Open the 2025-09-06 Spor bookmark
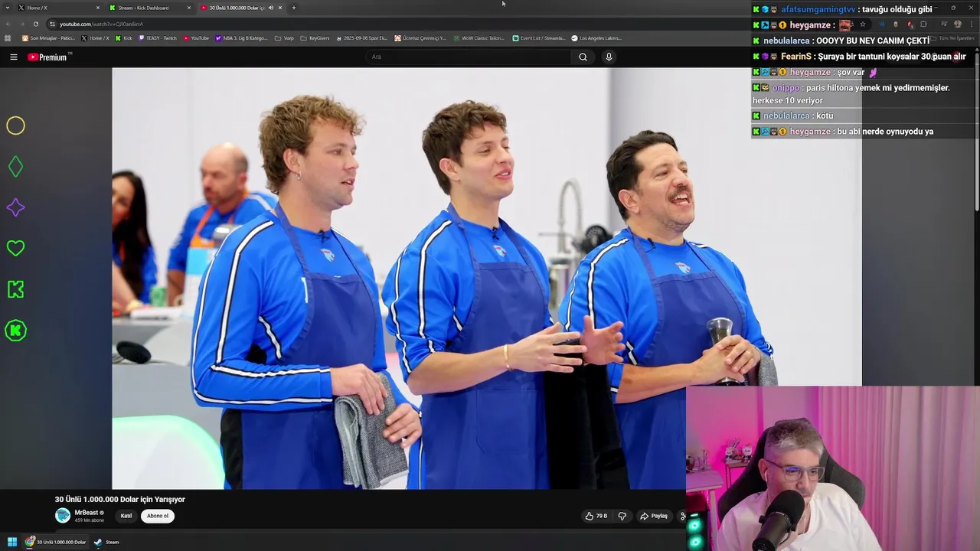980x551 pixels. [x=362, y=38]
